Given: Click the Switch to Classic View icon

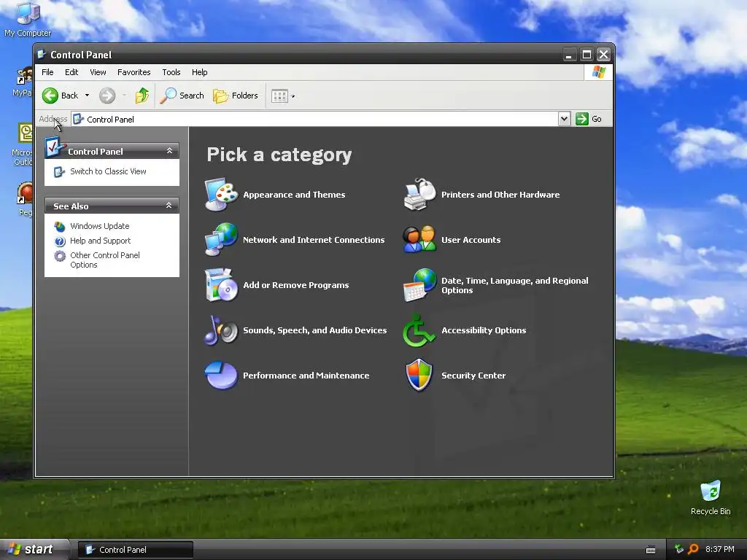Looking at the screenshot, I should [x=59, y=171].
